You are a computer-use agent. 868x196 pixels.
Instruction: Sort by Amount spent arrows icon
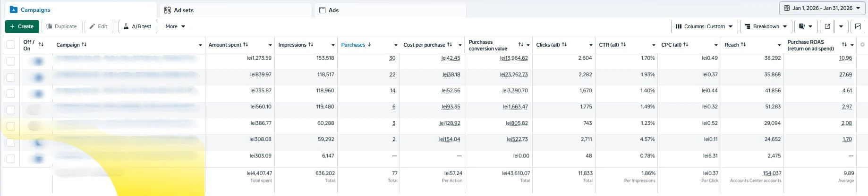coord(246,45)
